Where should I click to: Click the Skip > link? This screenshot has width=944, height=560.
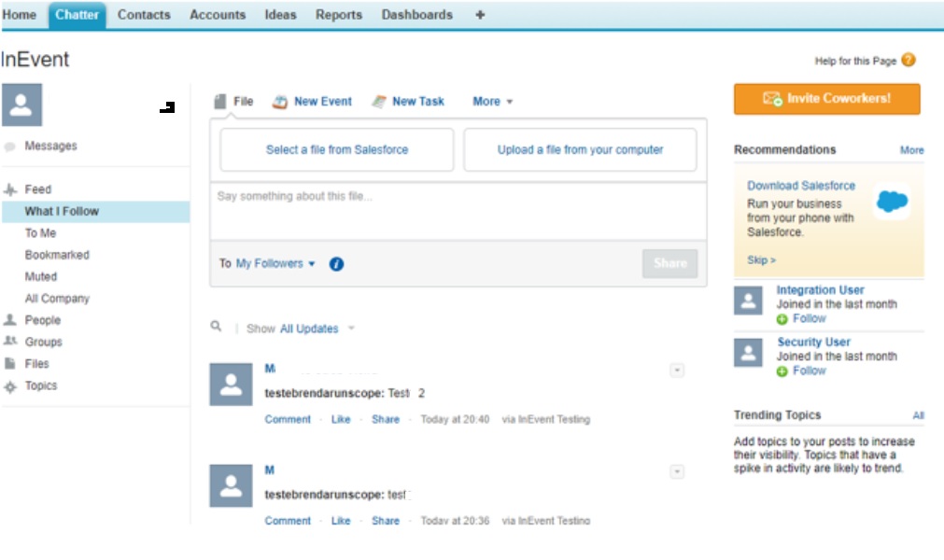(761, 259)
